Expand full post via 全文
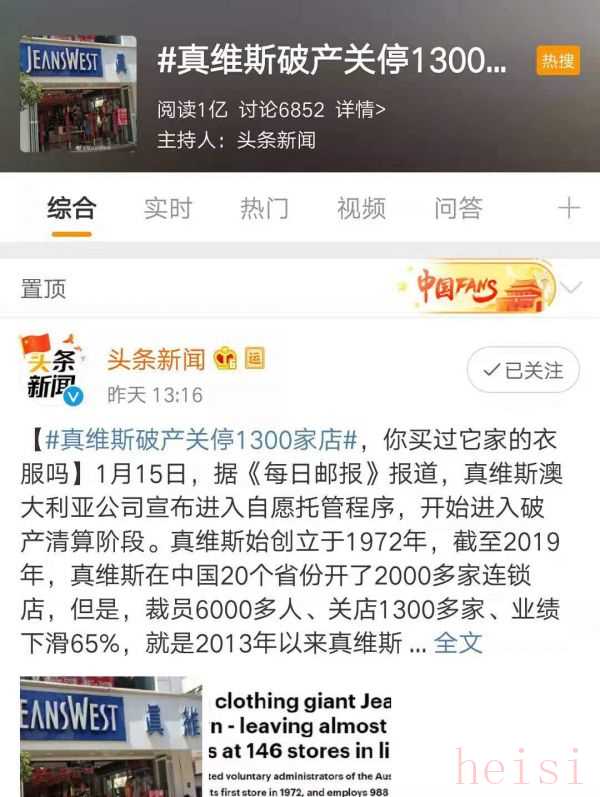Viewport: 600px width, 797px height. [x=458, y=643]
